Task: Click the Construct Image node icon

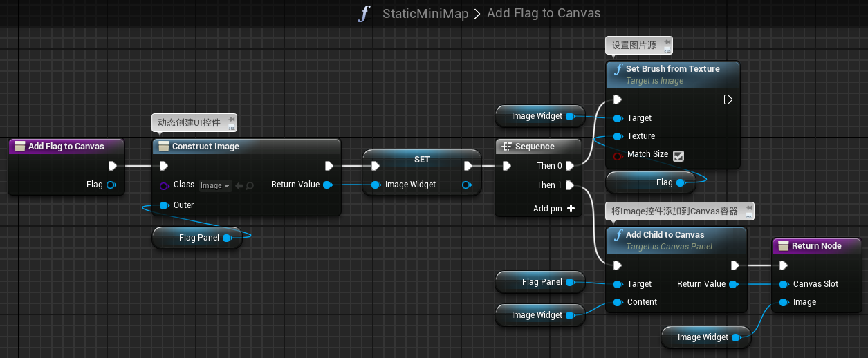Action: pyautogui.click(x=164, y=147)
